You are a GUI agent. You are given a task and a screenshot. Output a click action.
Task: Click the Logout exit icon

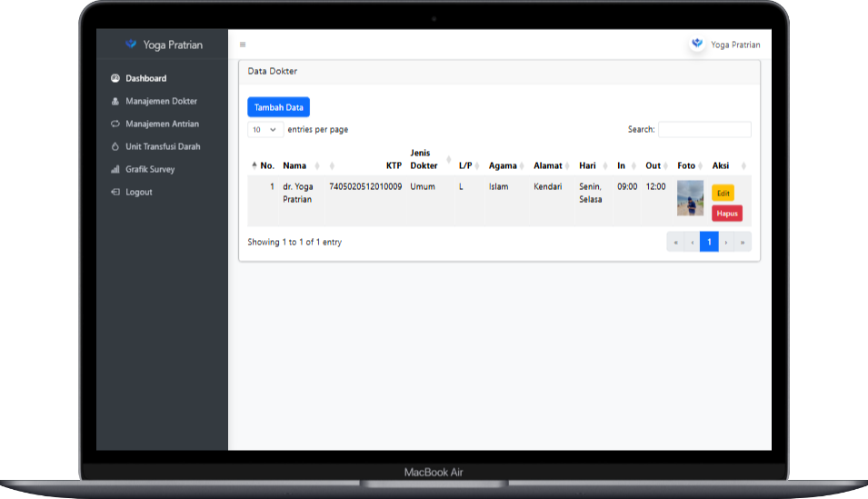115,192
